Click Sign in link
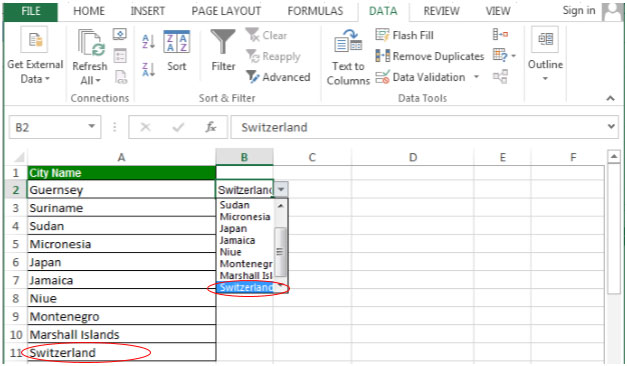Screen dimensions: 627x366 [579, 10]
